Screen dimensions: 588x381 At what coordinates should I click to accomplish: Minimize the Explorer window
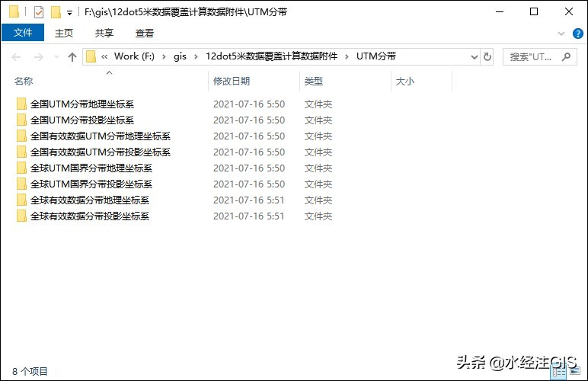click(x=500, y=11)
